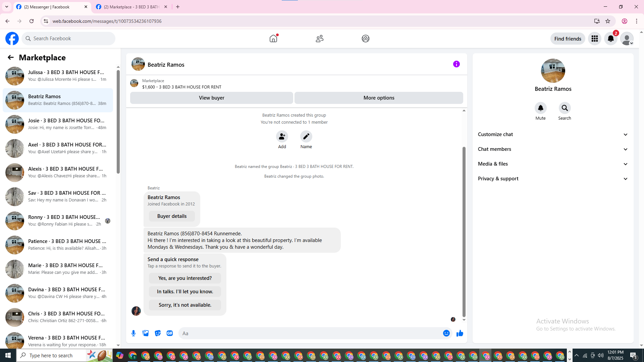Open the GIF picker icon
Viewport: 644px width, 362px height.
(x=170, y=333)
